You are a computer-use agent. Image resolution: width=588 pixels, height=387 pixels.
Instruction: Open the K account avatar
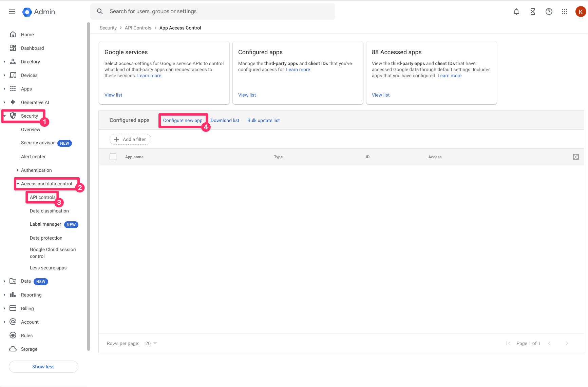coord(581,12)
